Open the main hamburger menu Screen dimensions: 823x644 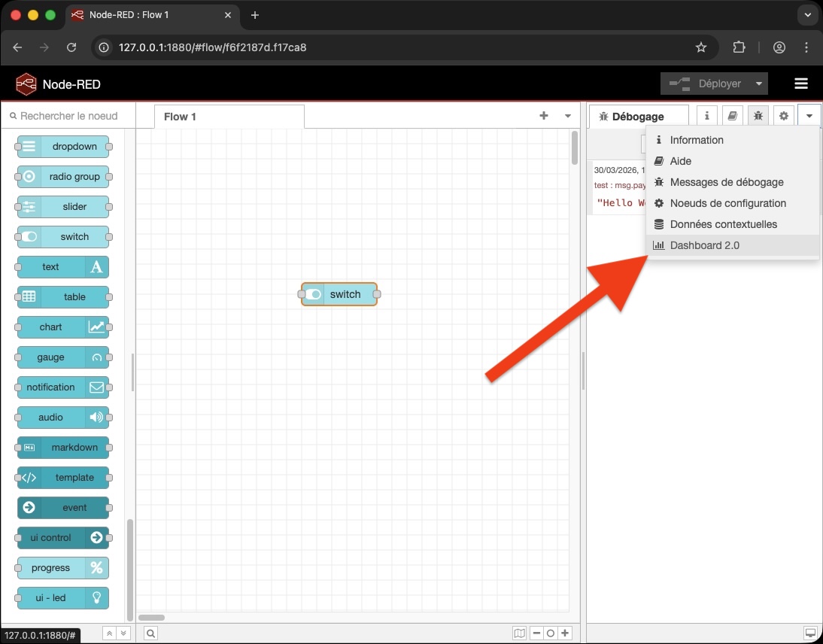[800, 84]
